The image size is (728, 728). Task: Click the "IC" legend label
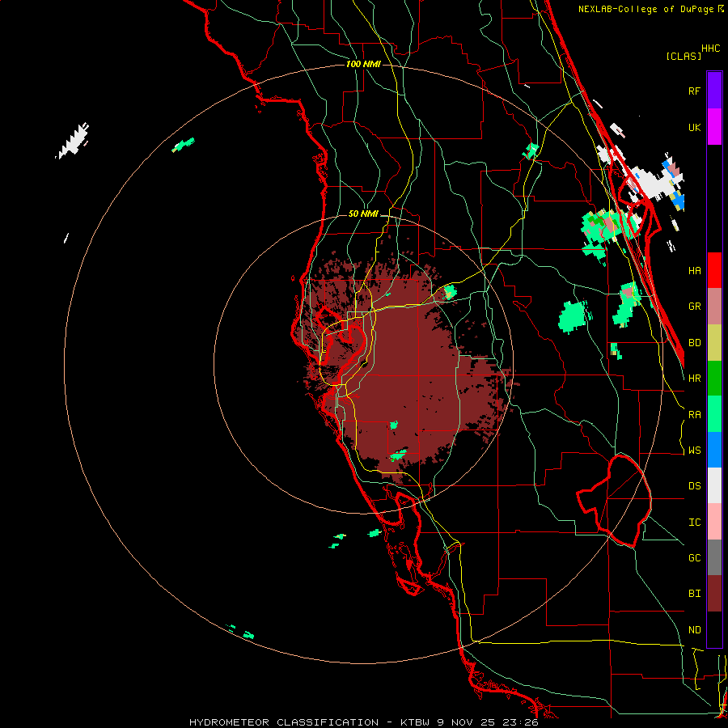[694, 523]
